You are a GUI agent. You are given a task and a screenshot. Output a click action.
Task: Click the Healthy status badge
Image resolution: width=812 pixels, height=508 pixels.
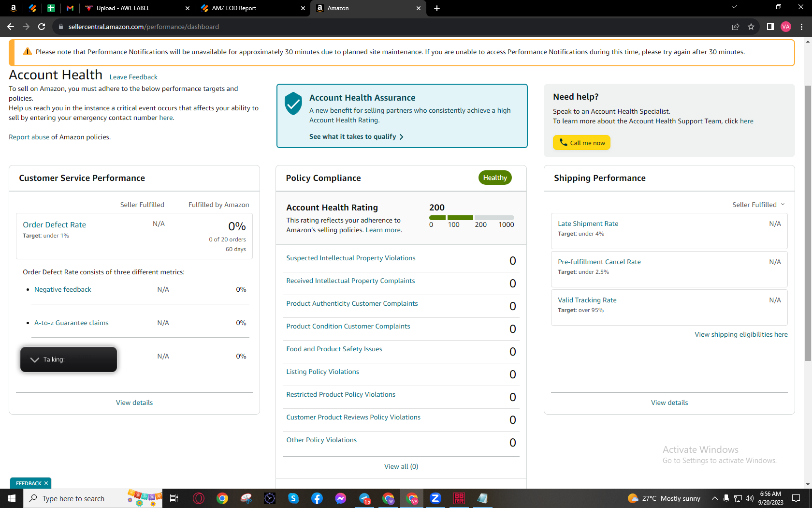pyautogui.click(x=495, y=178)
